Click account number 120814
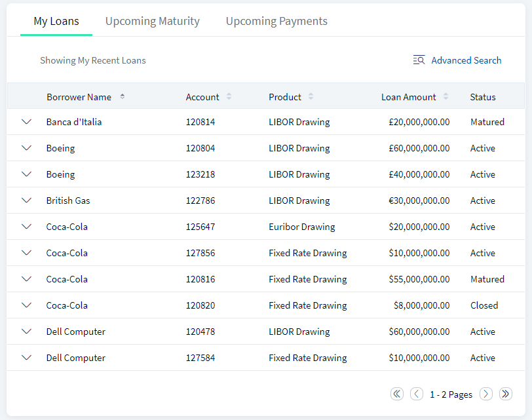The width and height of the screenshot is (532, 420). [x=200, y=122]
